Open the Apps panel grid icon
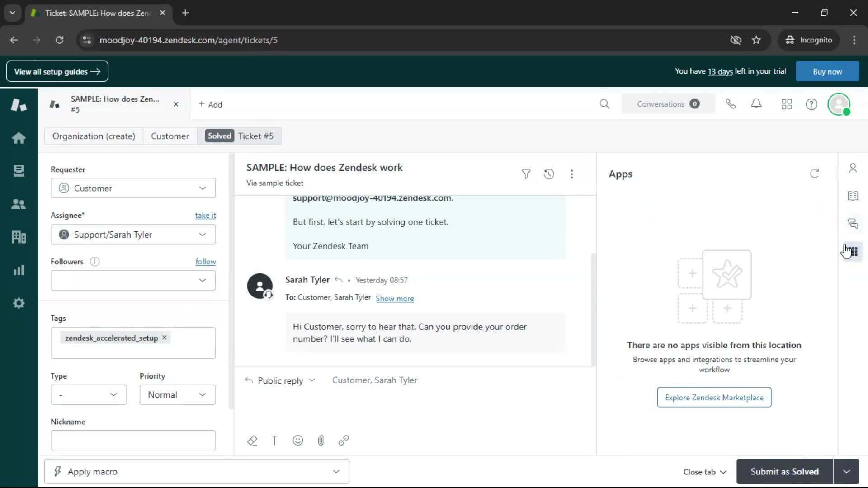Image resolution: width=868 pixels, height=488 pixels. pos(853,251)
